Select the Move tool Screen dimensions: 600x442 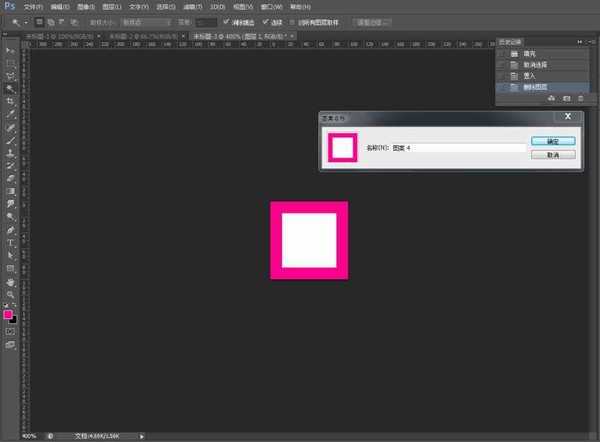[10, 50]
